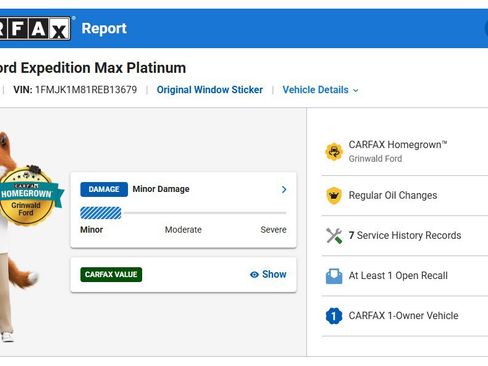Click the damage severity progress bar
The width and height of the screenshot is (488, 366).
tap(183, 213)
